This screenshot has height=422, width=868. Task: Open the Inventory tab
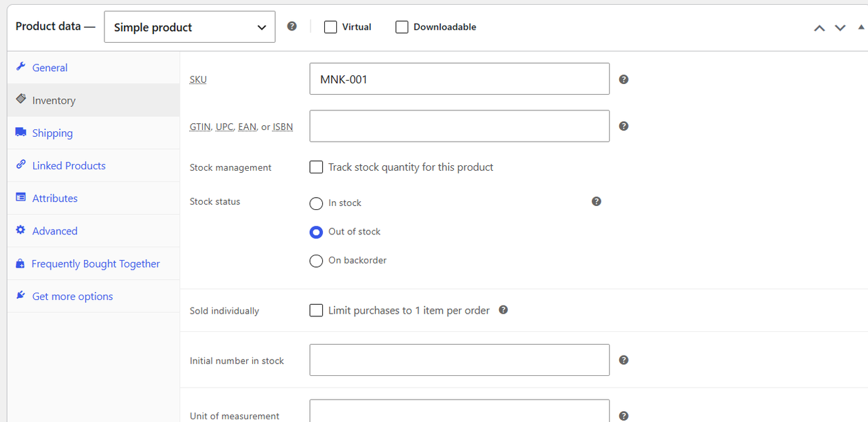click(94, 100)
